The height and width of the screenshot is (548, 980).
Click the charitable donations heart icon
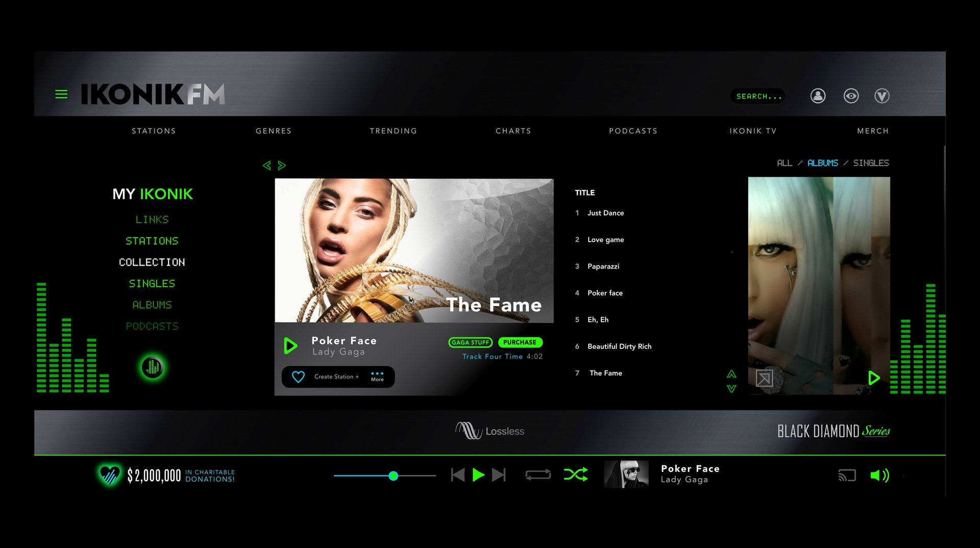point(109,475)
